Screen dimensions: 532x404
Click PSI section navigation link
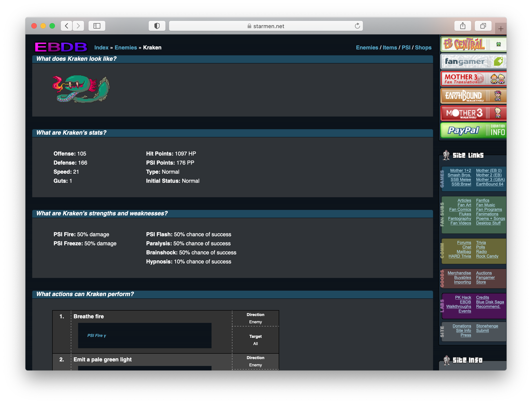(x=406, y=47)
